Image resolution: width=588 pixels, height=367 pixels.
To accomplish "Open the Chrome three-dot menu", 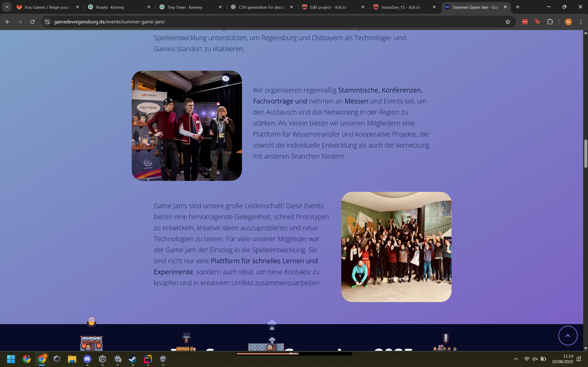I will click(581, 22).
